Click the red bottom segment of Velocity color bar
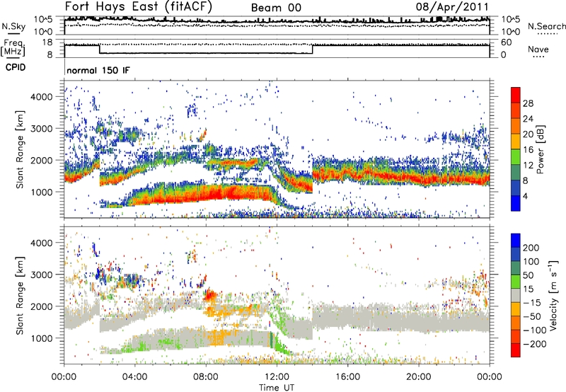Image resolution: width=566 pixels, height=392 pixels. pyautogui.click(x=516, y=350)
